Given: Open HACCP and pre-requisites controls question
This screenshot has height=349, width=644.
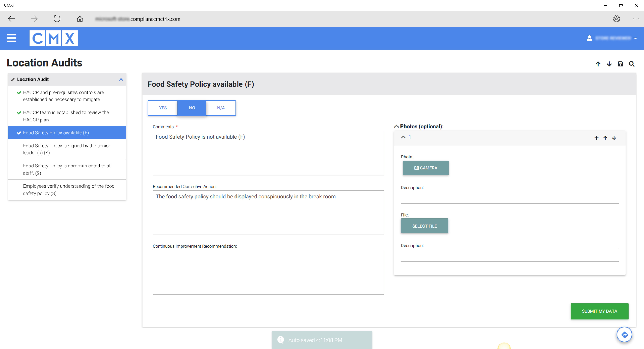Looking at the screenshot, I should pyautogui.click(x=67, y=96).
